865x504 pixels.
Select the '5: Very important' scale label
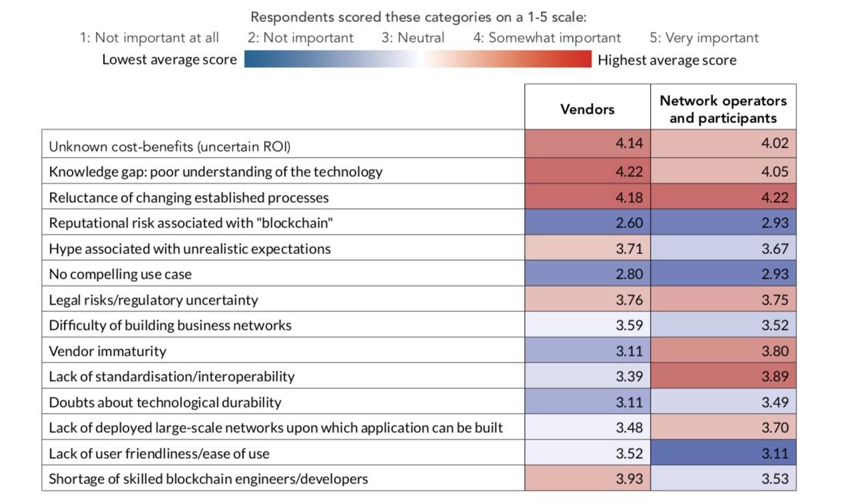(704, 38)
